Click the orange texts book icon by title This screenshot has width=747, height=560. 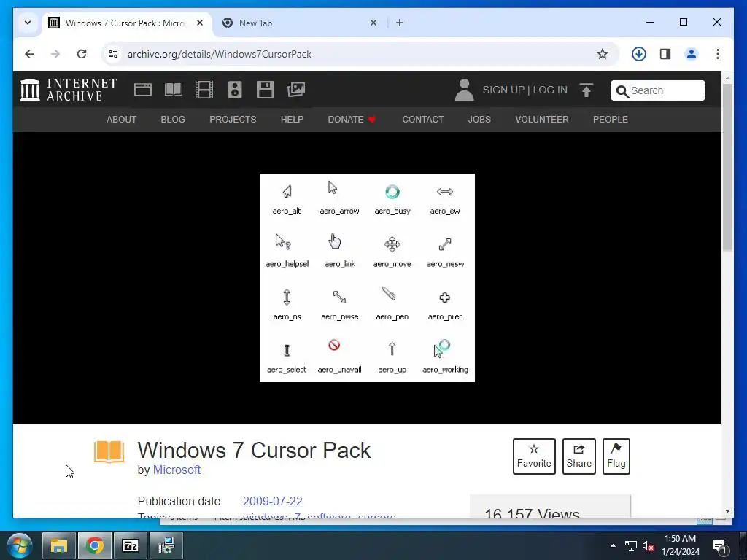pos(109,452)
